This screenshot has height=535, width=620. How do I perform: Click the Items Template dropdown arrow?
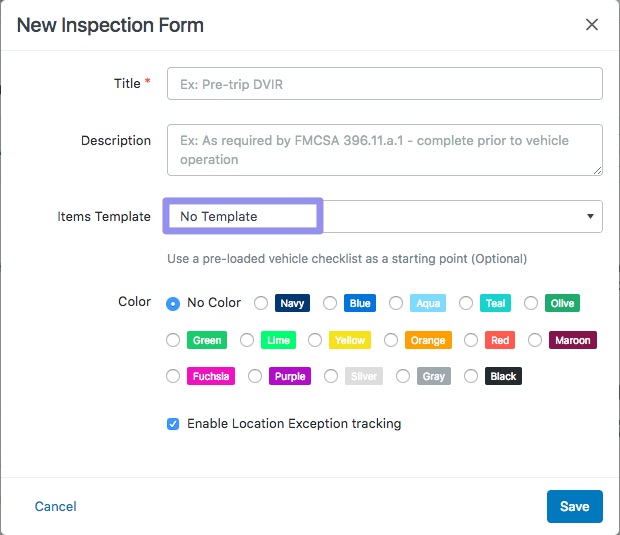tap(590, 216)
